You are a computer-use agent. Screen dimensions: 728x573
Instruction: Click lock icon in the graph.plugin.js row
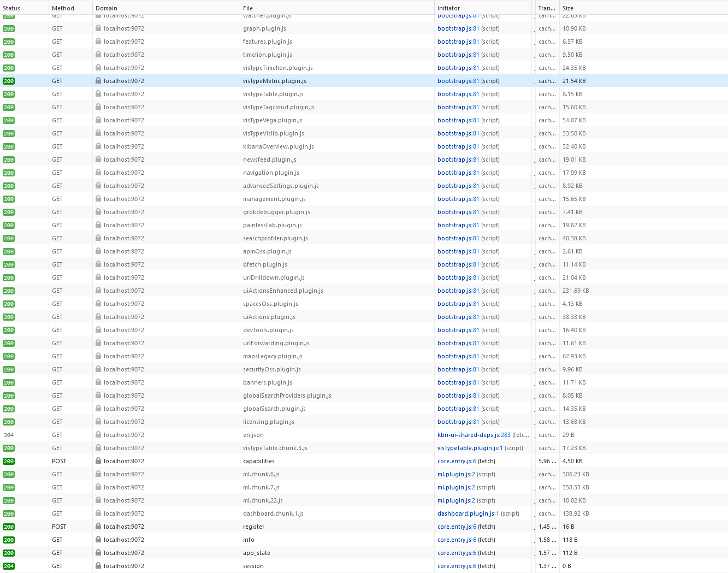pyautogui.click(x=98, y=28)
